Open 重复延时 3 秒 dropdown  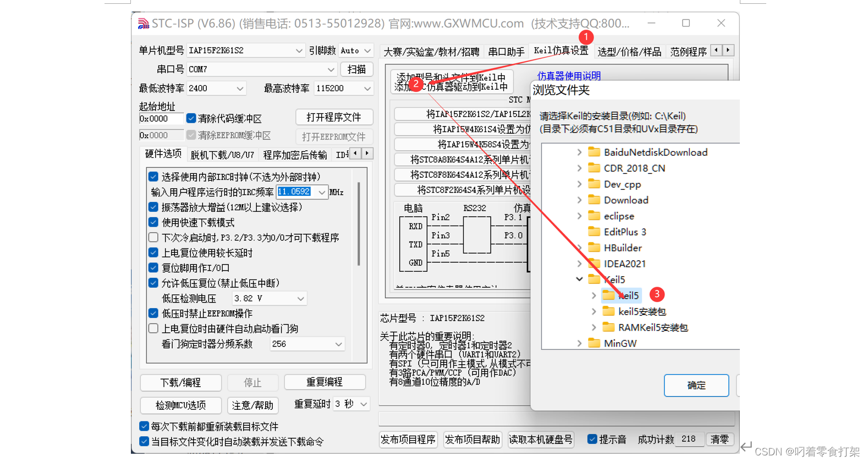coord(351,404)
